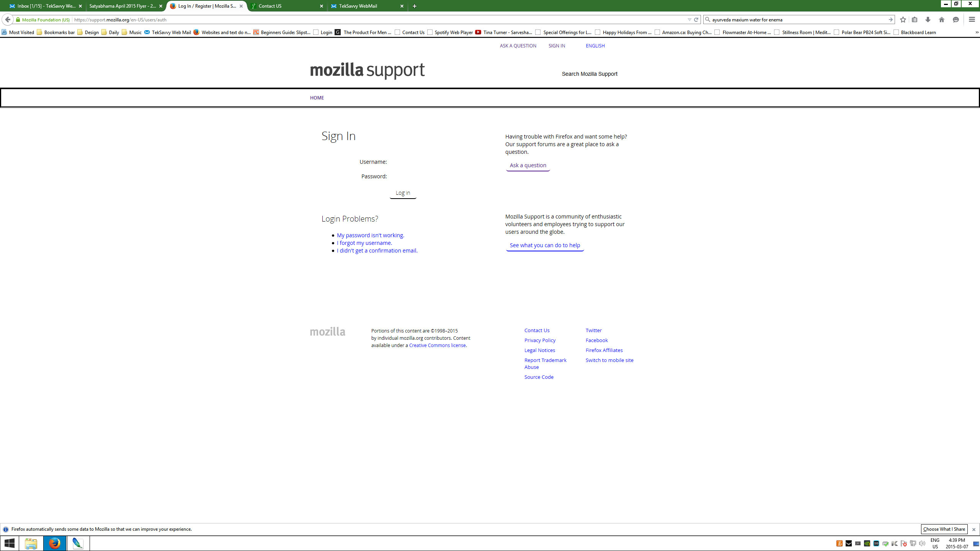The width and height of the screenshot is (980, 551).
Task: Open the Creative Commons license link
Action: pos(437,345)
